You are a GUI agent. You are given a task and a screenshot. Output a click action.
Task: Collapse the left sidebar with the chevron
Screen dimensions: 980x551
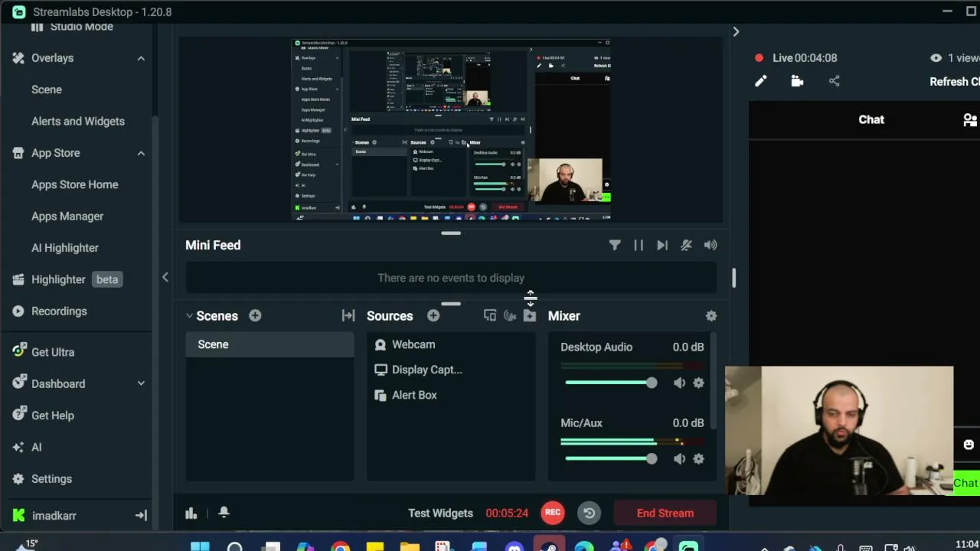[x=165, y=277]
